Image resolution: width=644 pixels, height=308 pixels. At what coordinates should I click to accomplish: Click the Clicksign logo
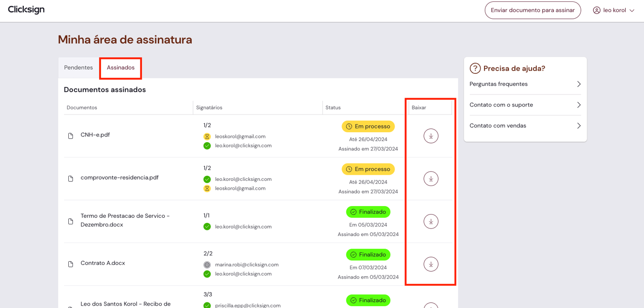(26, 10)
